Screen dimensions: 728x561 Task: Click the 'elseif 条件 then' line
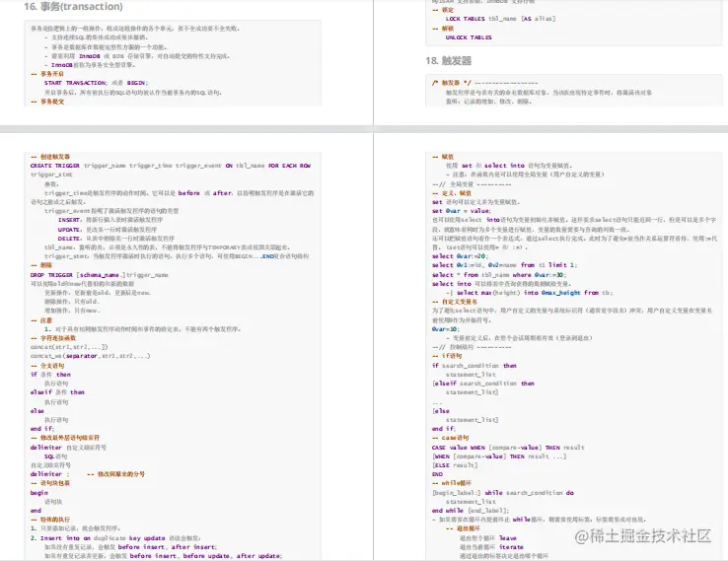57,392
